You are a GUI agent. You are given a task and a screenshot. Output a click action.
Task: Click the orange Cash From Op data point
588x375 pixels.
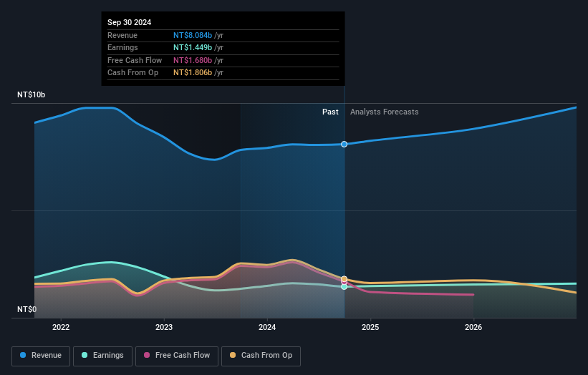point(344,278)
